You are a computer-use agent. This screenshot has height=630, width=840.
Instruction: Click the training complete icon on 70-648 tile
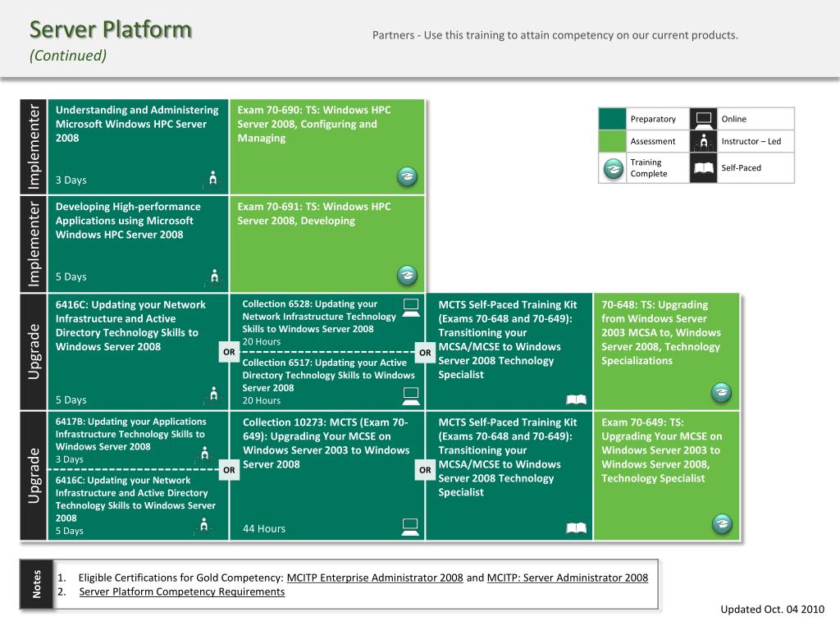721,393
